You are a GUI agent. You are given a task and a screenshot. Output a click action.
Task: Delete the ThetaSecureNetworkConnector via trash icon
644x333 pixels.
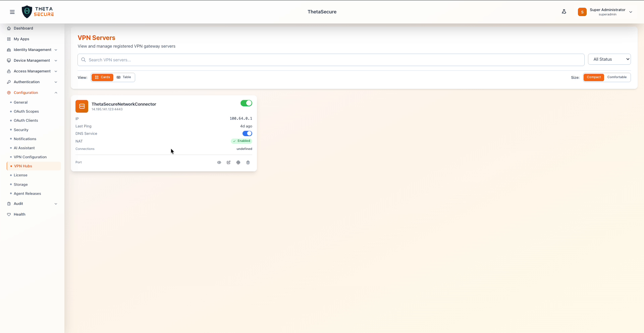click(x=248, y=162)
